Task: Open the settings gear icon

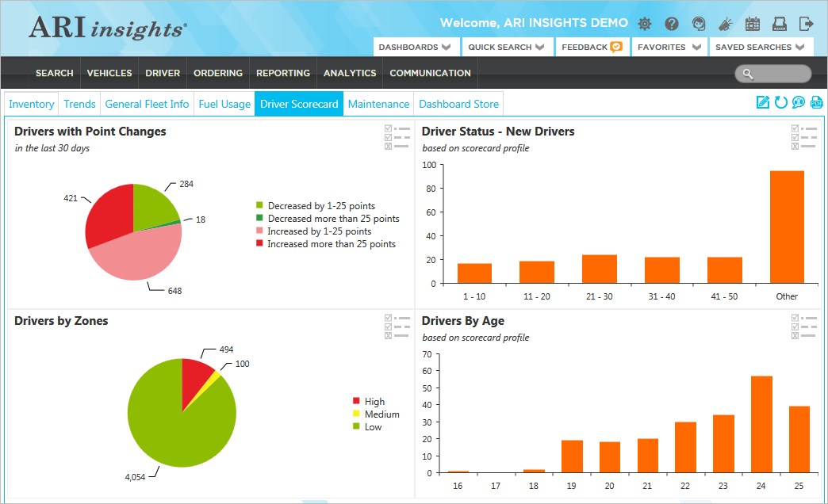Action: coord(645,24)
